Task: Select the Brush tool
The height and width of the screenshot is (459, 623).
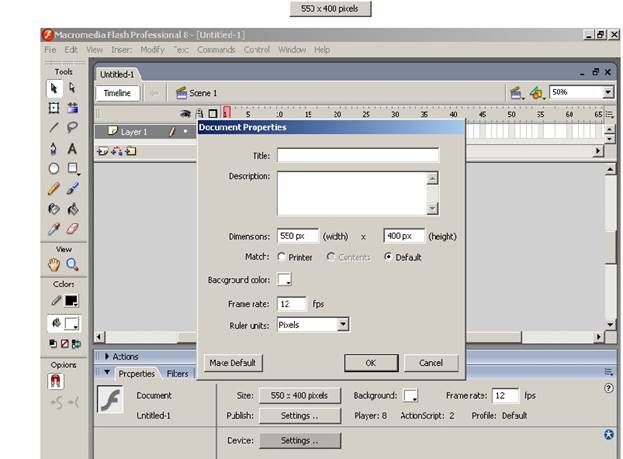Action: coord(73,188)
